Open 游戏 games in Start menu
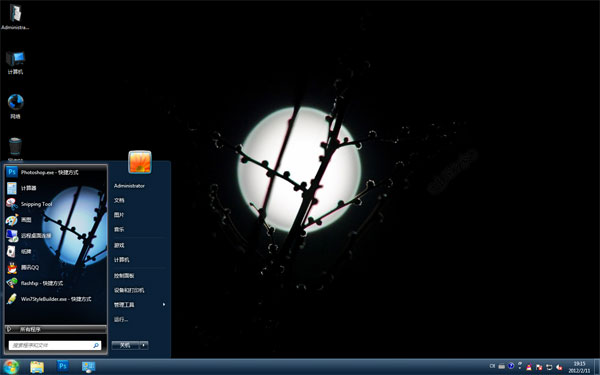The image size is (600, 375). 119,245
